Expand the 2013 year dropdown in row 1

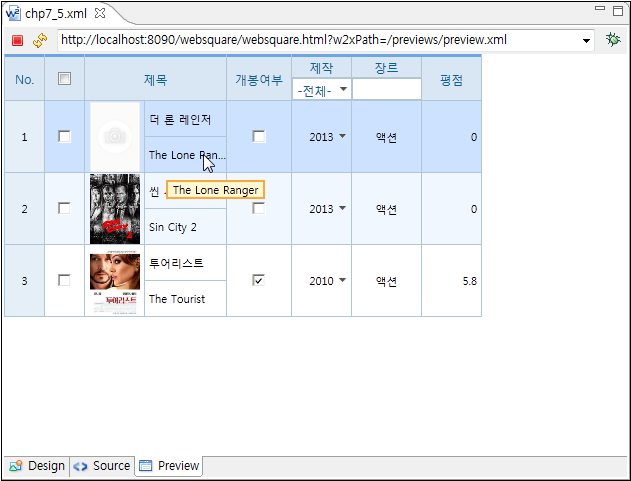343,136
